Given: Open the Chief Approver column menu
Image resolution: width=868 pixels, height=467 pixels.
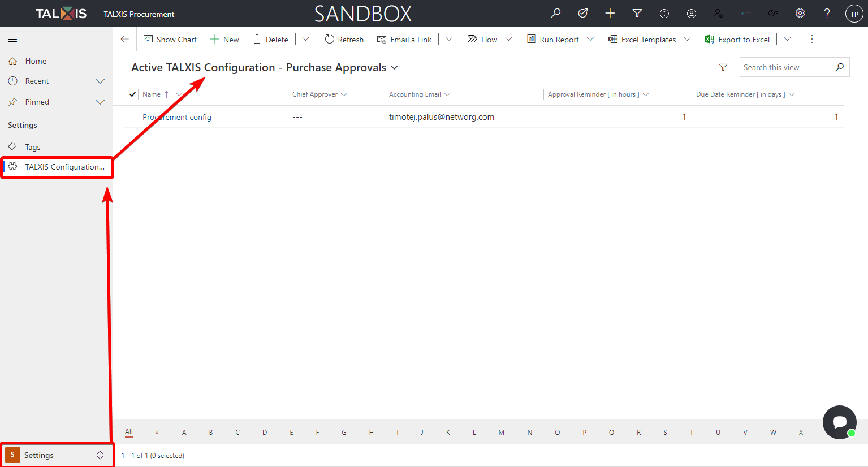Looking at the screenshot, I should (344, 94).
